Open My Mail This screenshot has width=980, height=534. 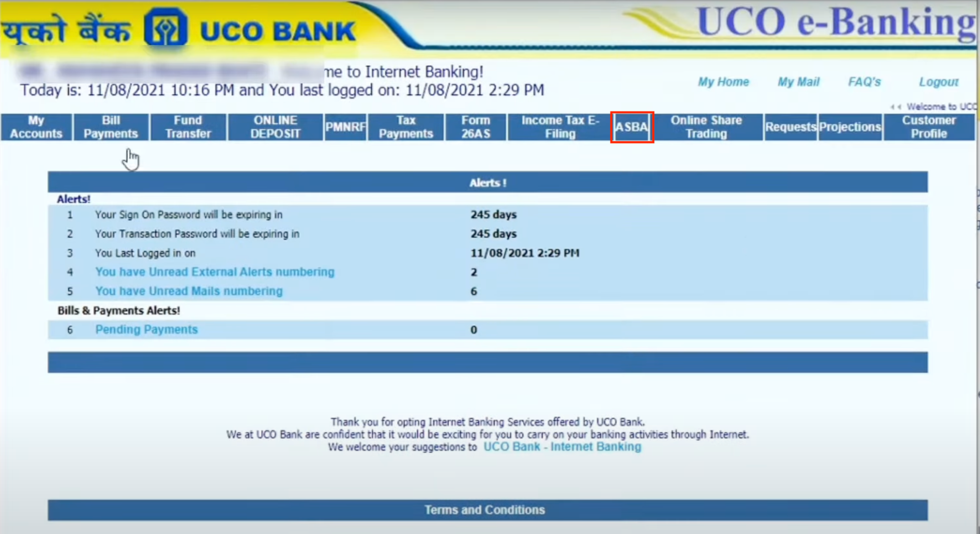(798, 81)
